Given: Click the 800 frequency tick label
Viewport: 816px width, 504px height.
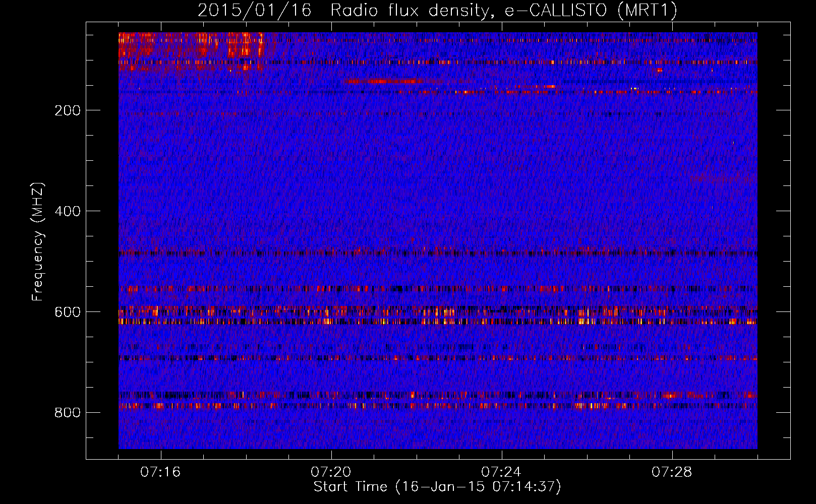Looking at the screenshot, I should click(x=68, y=413).
